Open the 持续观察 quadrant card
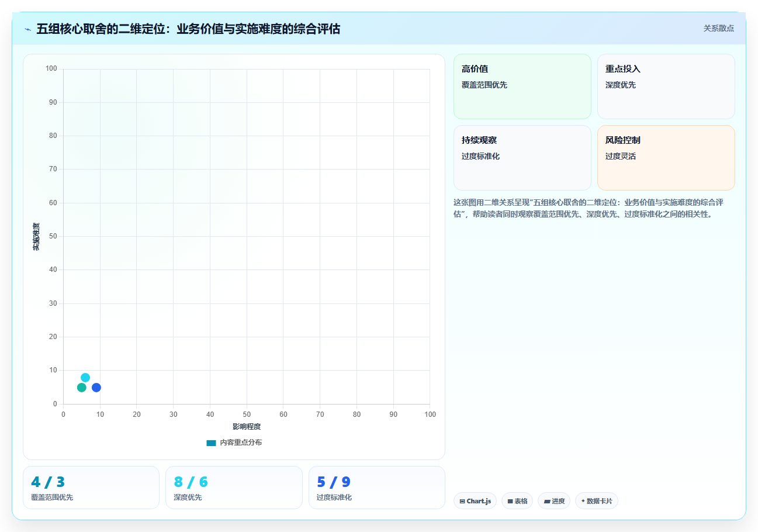758x532 pixels. pos(522,158)
